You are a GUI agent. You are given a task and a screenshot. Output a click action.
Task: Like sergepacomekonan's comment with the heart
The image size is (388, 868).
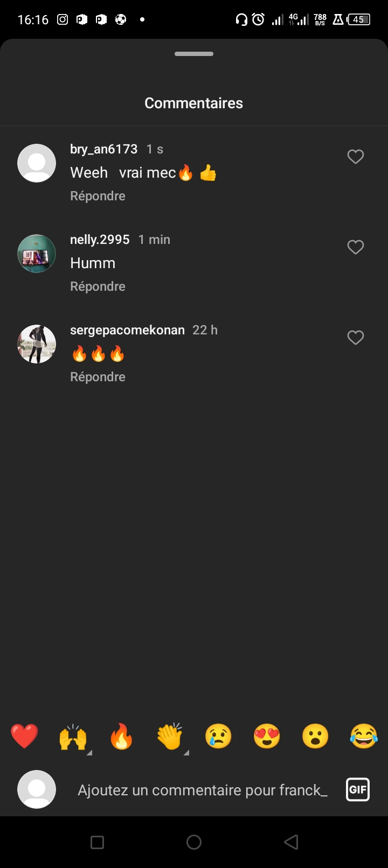click(x=355, y=338)
